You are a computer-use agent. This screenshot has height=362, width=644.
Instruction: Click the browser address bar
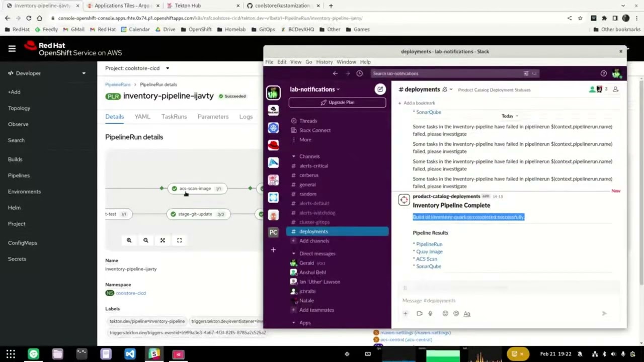pos(307,18)
